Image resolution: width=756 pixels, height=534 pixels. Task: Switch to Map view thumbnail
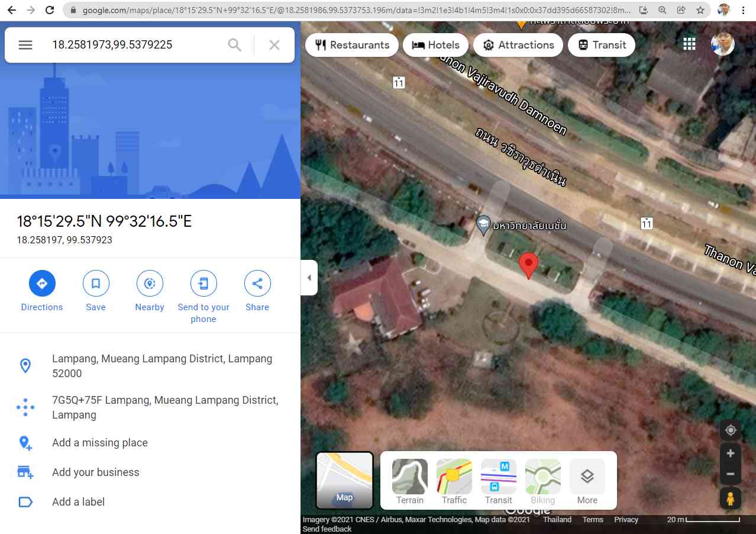(x=345, y=480)
